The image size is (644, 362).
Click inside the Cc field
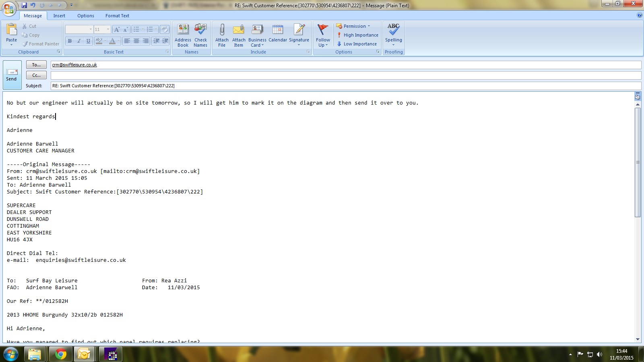pos(346,75)
